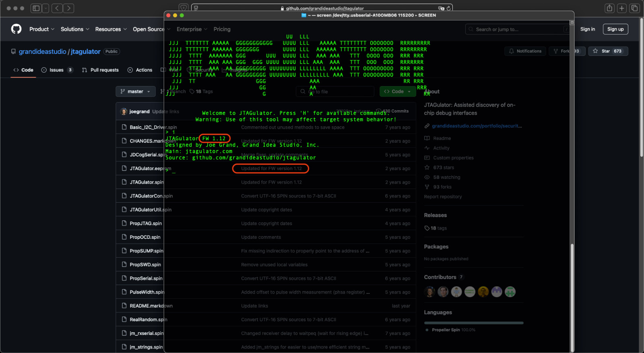Image resolution: width=644 pixels, height=353 pixels.
Task: Click the joegrand avatar in commit header
Action: point(124,111)
